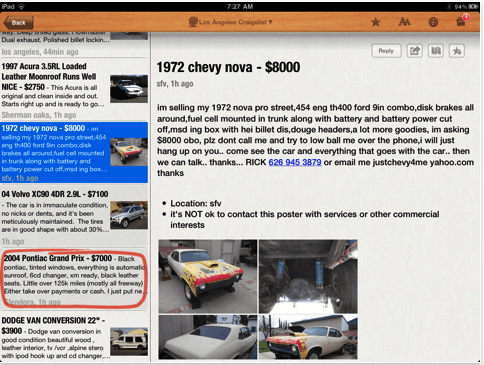Image resolution: width=484 pixels, height=365 pixels.
Task: Click the 'los angeles, 44min ago' text
Action: pos(40,52)
